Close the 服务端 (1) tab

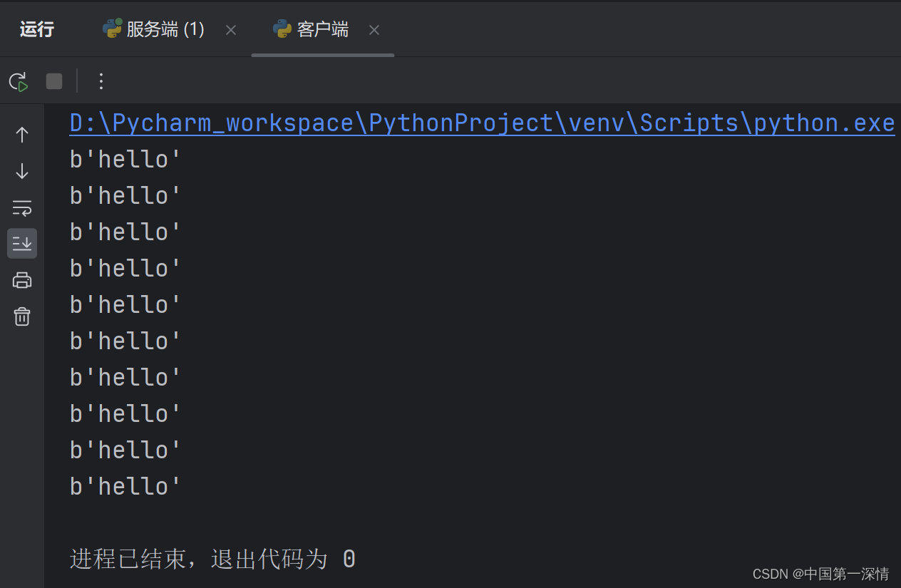(x=230, y=29)
